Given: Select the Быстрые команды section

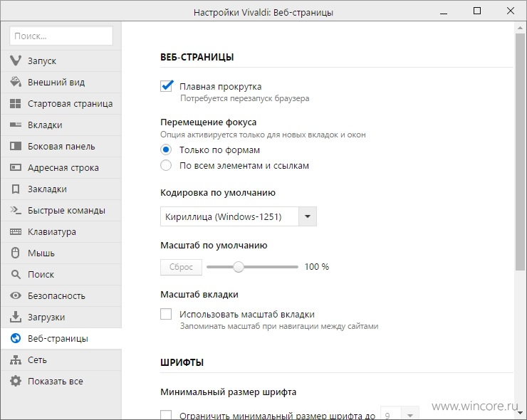Looking at the screenshot, I should (61, 210).
